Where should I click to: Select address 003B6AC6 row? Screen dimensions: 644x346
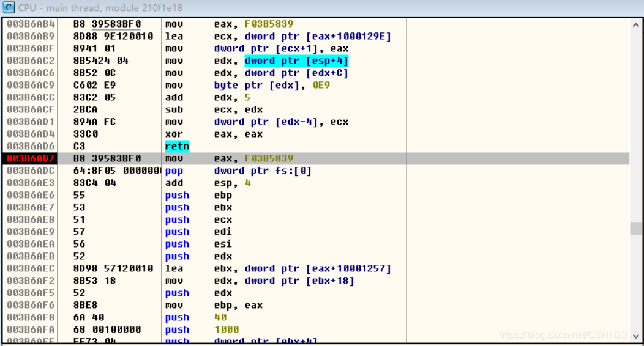point(315,73)
